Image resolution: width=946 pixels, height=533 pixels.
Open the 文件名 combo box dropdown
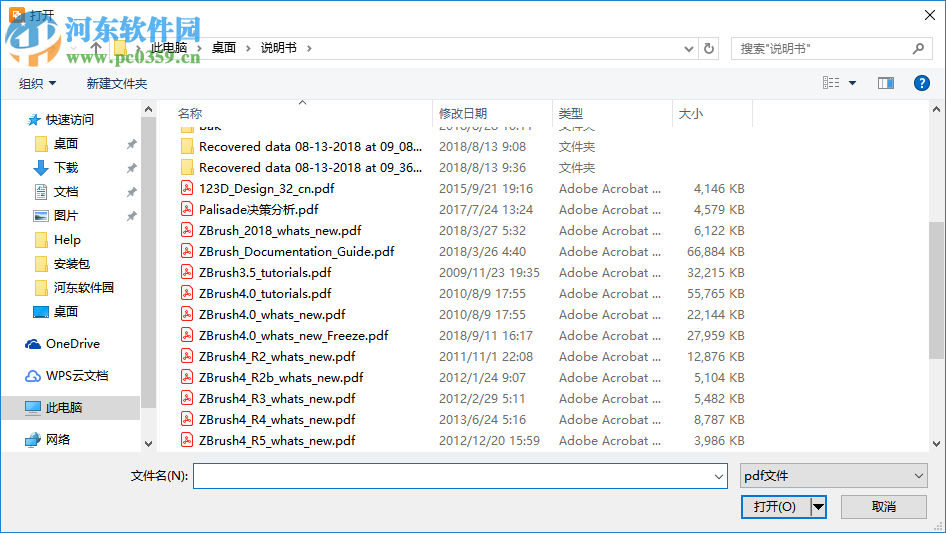coord(719,476)
